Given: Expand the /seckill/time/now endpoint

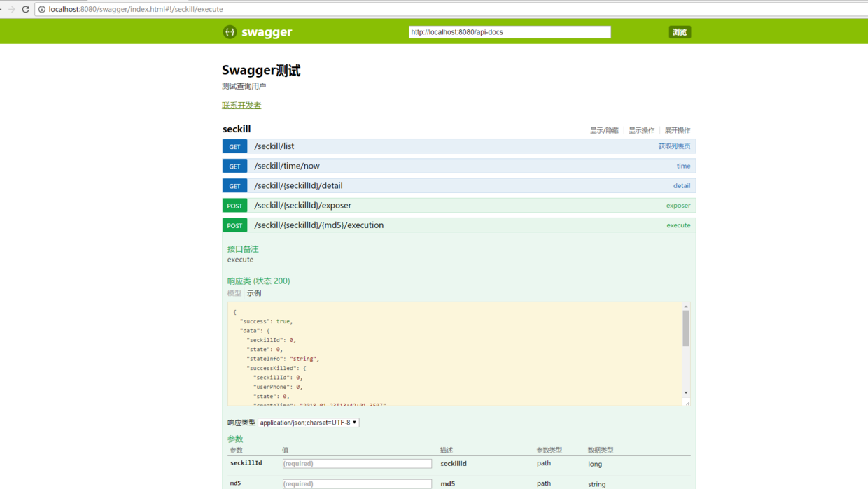Looking at the screenshot, I should (x=287, y=166).
